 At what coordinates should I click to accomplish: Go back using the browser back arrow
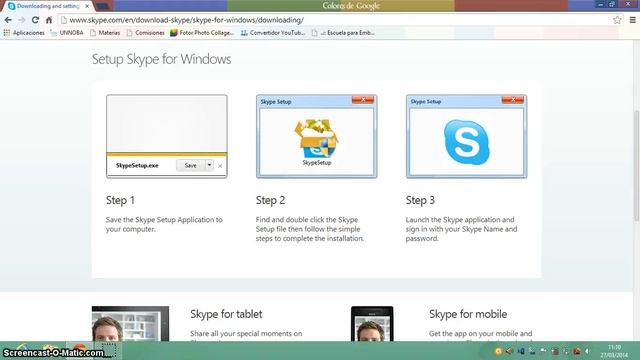(x=8, y=20)
